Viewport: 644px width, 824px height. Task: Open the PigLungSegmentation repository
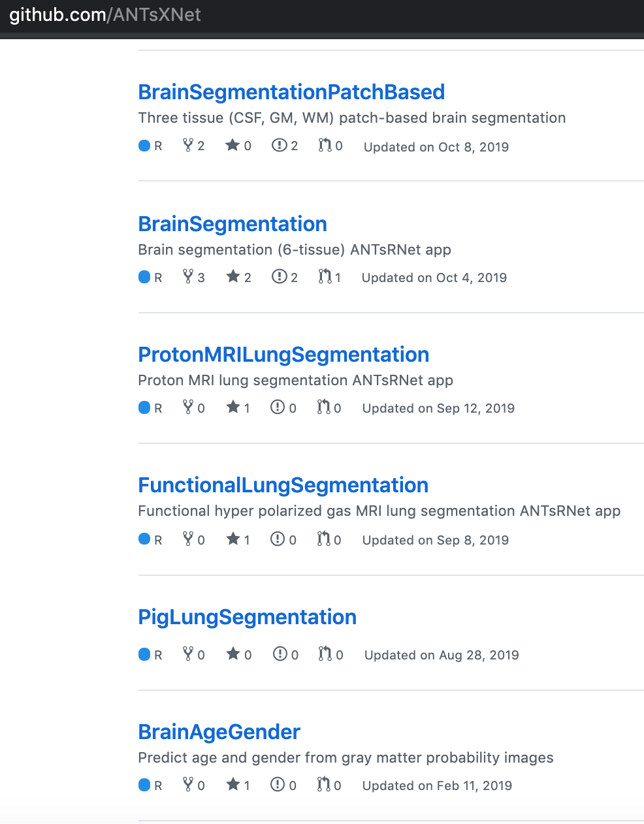248,616
